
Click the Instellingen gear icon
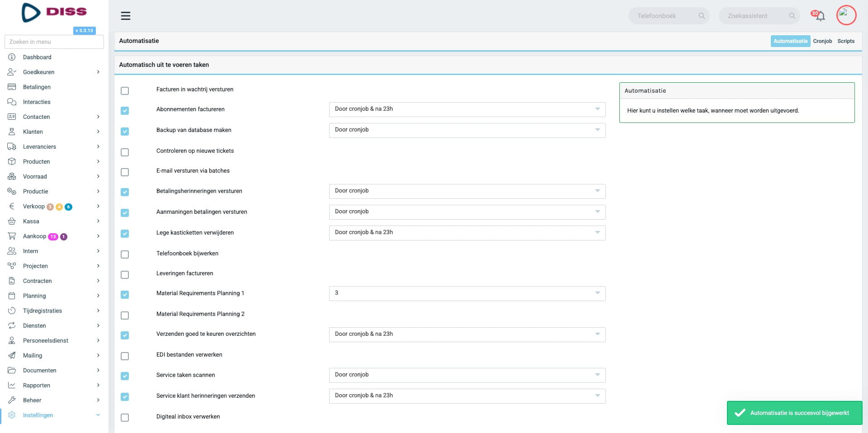[x=12, y=415]
